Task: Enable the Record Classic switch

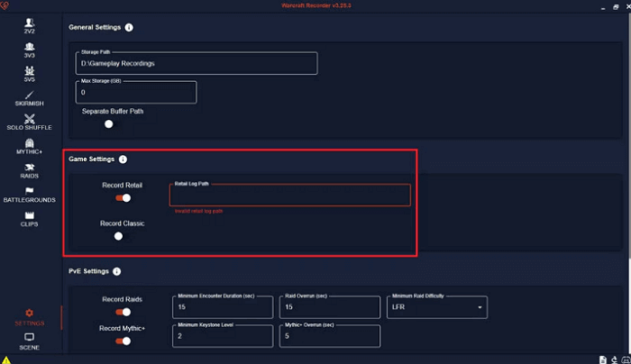Action: tap(123, 236)
